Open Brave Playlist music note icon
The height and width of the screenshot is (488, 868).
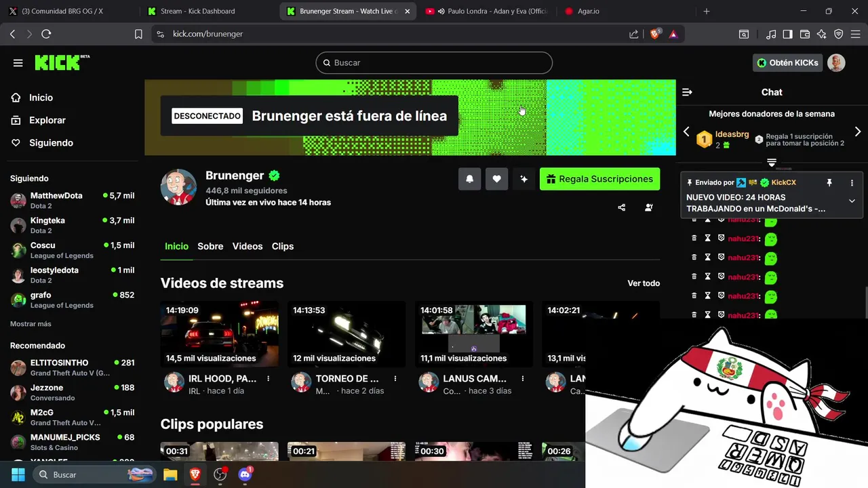point(771,34)
